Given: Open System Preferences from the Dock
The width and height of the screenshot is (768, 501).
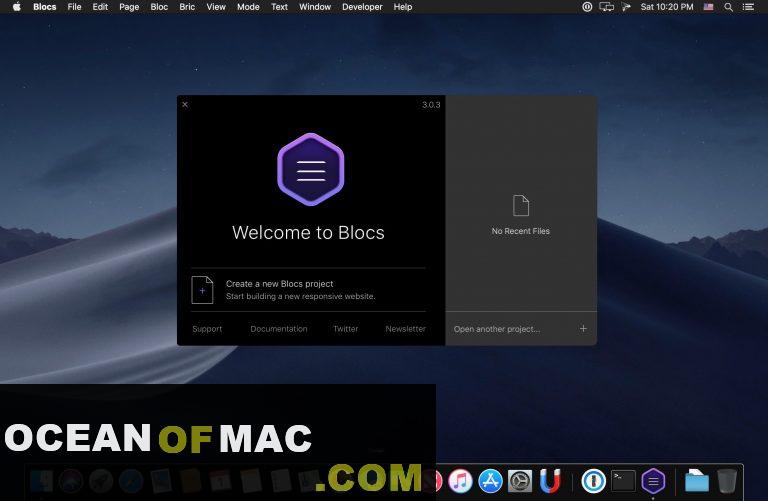Looking at the screenshot, I should tap(520, 481).
